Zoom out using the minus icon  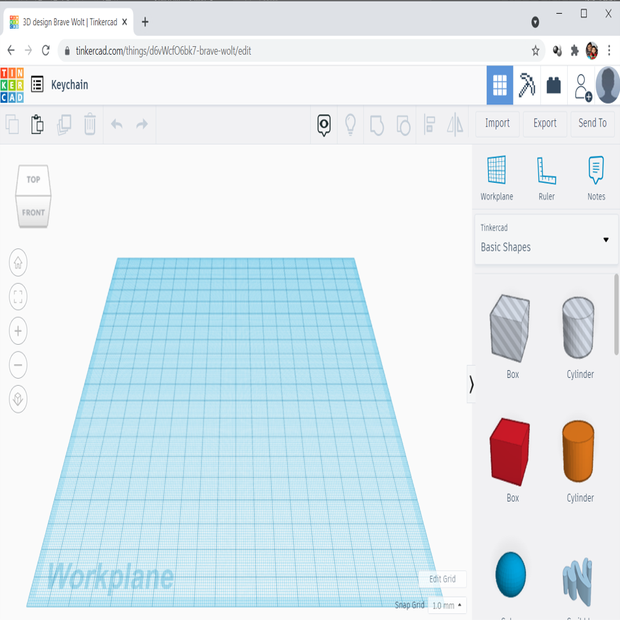(x=18, y=365)
